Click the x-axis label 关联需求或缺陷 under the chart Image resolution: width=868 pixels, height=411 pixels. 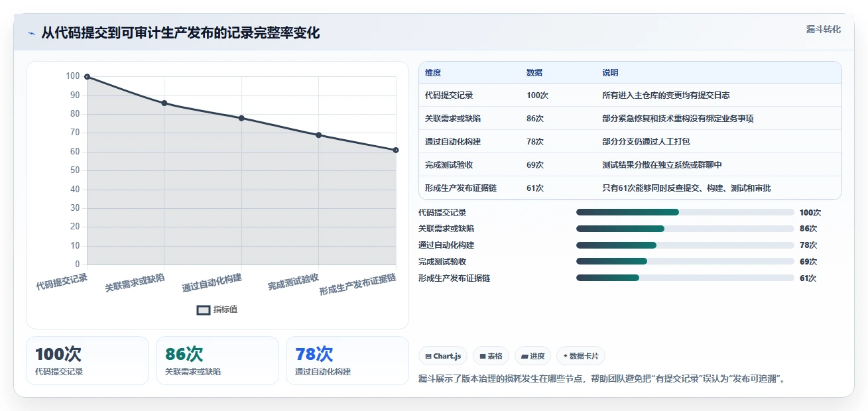click(135, 283)
